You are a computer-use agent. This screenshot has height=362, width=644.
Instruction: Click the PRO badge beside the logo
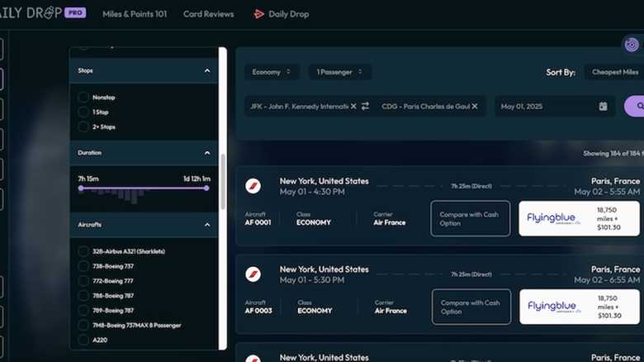[x=75, y=12]
